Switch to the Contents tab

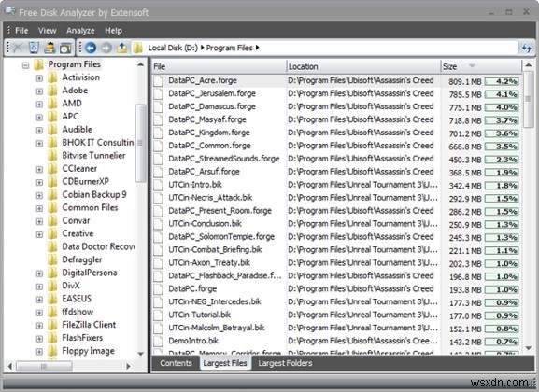click(176, 363)
